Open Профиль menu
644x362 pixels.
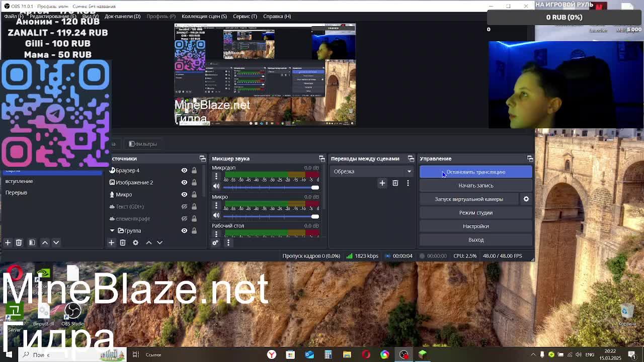click(x=161, y=16)
